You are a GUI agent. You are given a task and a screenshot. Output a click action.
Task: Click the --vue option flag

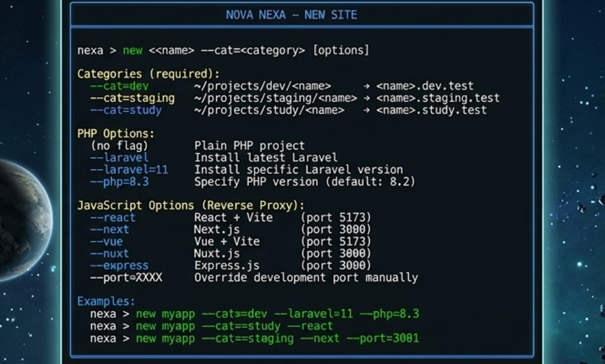pos(106,242)
